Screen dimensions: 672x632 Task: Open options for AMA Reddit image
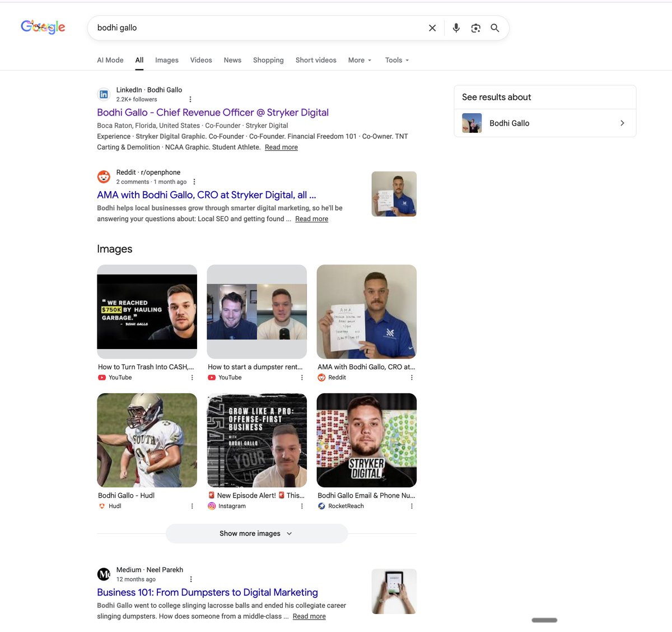click(412, 378)
